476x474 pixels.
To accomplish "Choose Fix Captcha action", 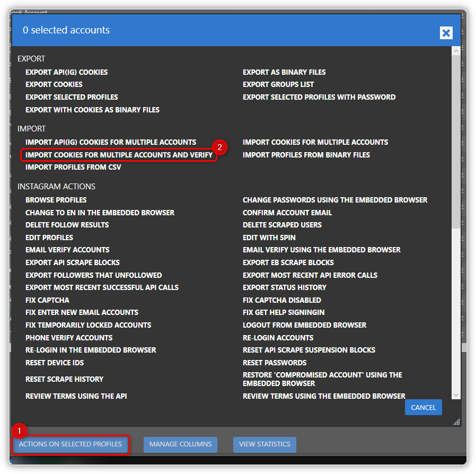I will (x=47, y=300).
